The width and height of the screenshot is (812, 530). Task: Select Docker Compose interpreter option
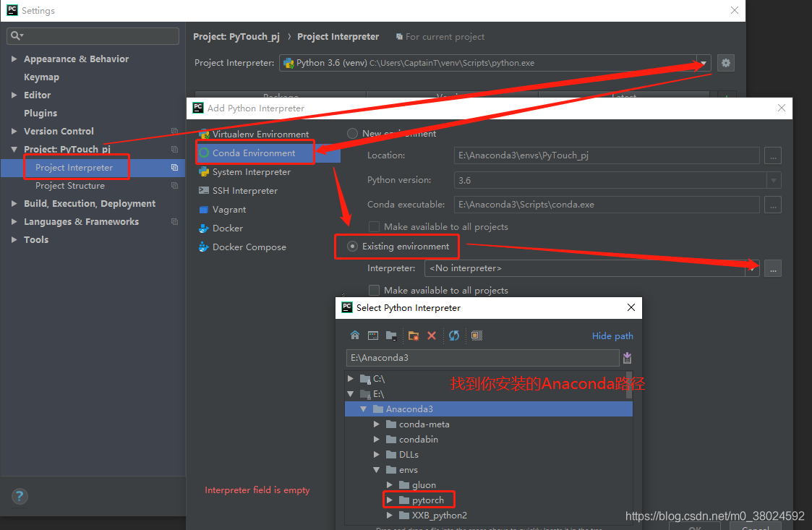[242, 247]
